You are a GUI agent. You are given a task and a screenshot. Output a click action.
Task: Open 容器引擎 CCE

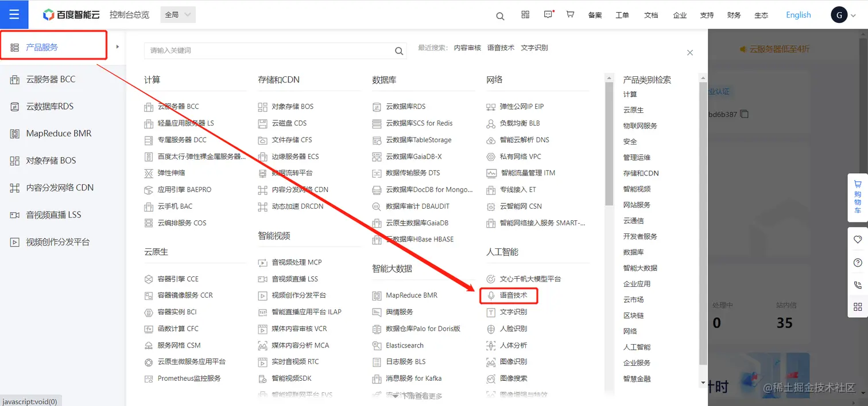click(x=179, y=279)
